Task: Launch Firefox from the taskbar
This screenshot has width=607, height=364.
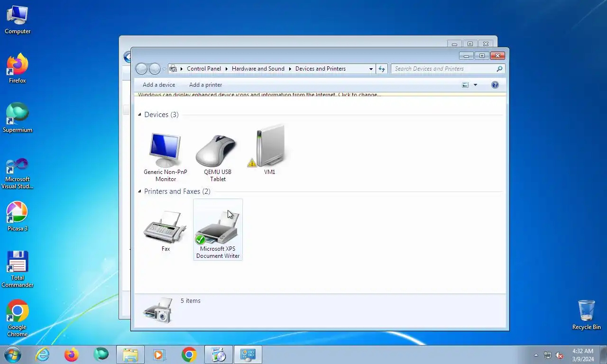Action: point(72,355)
